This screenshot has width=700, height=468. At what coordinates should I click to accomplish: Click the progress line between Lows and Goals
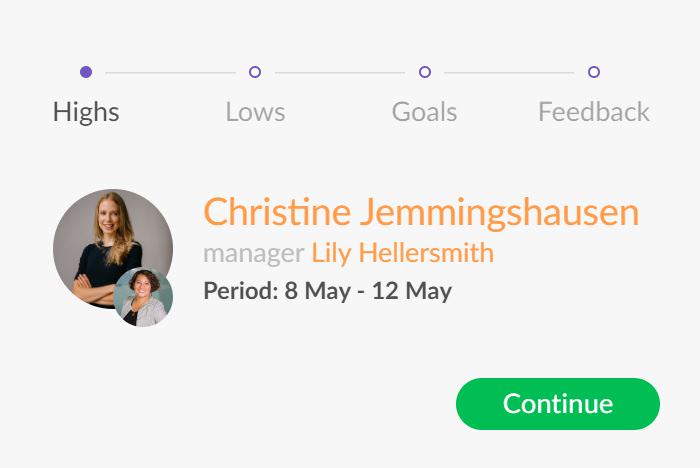point(340,72)
